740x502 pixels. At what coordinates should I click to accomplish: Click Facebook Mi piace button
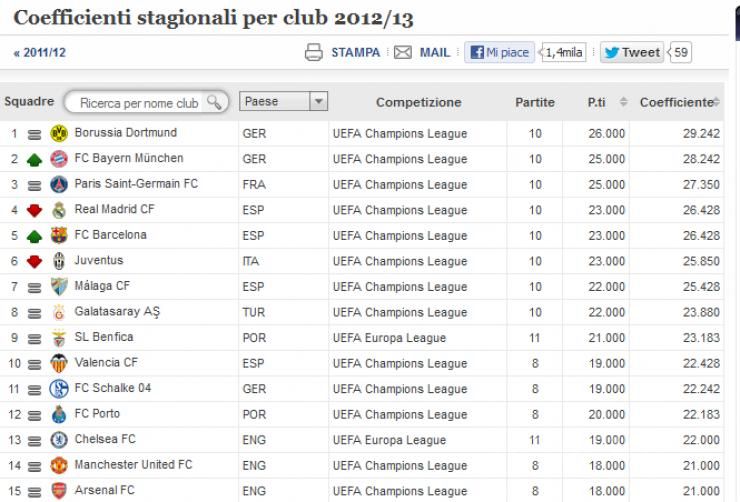point(499,52)
